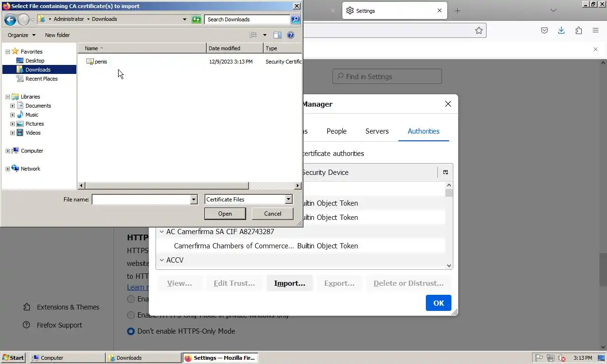The width and height of the screenshot is (607, 364).
Task: Select Recent Places in Favorites
Action: [x=41, y=79]
